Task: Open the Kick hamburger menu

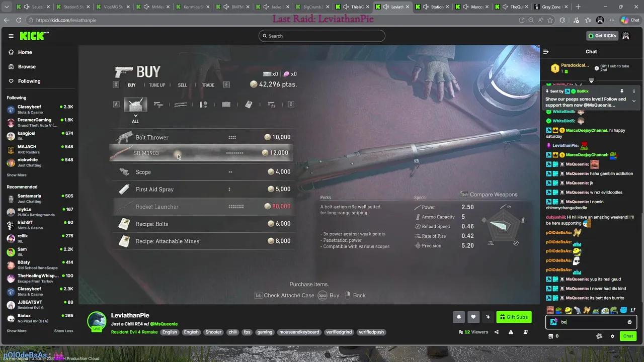Action: point(11,36)
